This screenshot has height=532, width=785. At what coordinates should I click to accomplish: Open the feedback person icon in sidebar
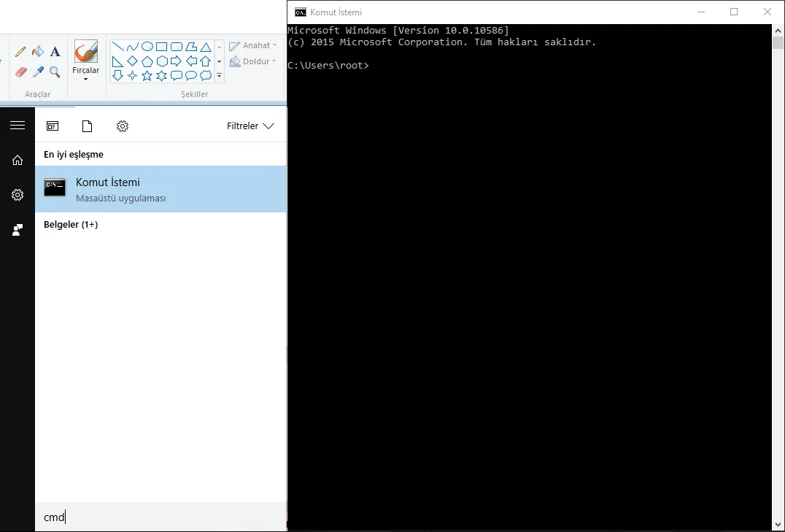pyautogui.click(x=18, y=230)
